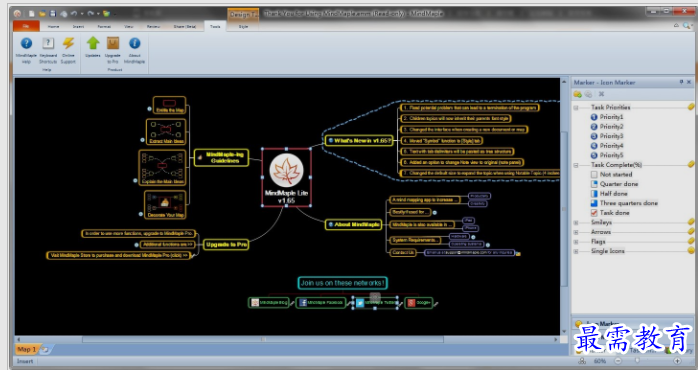Click the green Updates arrow icon
The image size is (698, 370).
93,43
